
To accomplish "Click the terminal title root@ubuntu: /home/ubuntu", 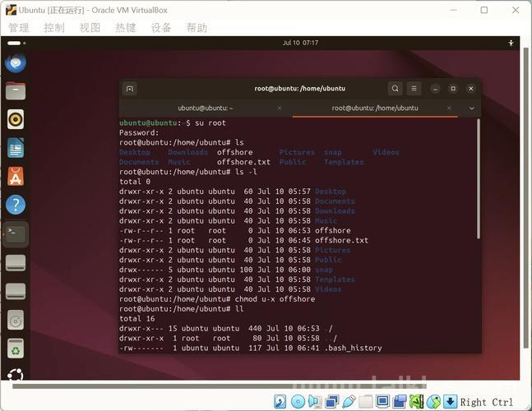I will (x=300, y=89).
